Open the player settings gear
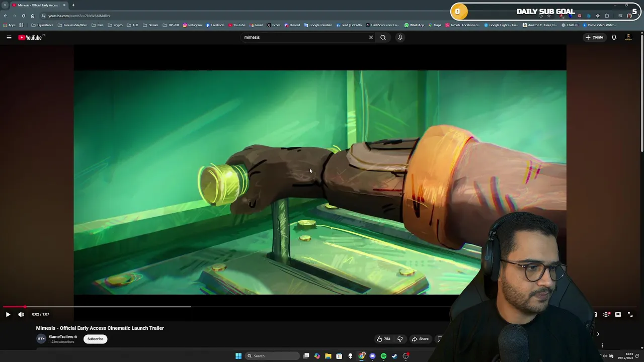The width and height of the screenshot is (644, 362). (x=606, y=314)
